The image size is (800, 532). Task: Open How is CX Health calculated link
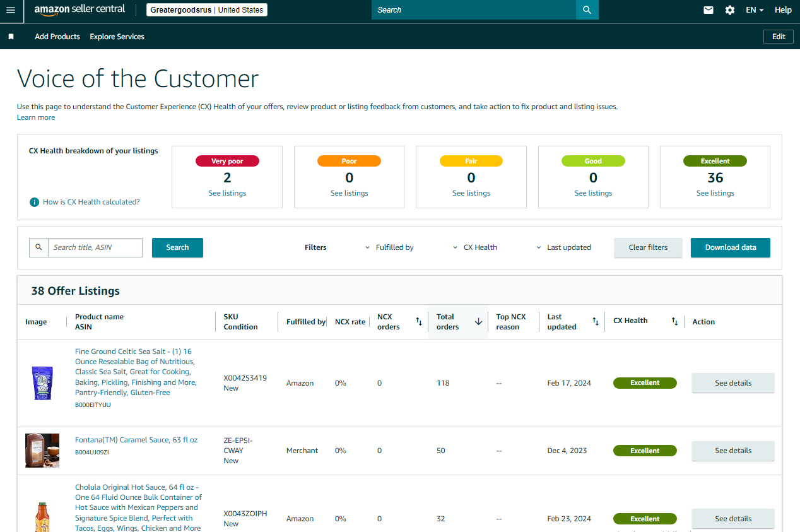click(91, 202)
